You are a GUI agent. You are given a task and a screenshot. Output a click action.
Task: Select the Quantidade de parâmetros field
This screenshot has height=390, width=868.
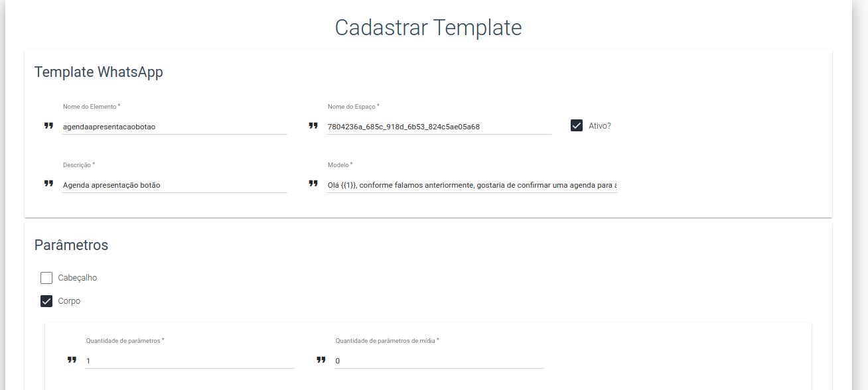click(189, 361)
